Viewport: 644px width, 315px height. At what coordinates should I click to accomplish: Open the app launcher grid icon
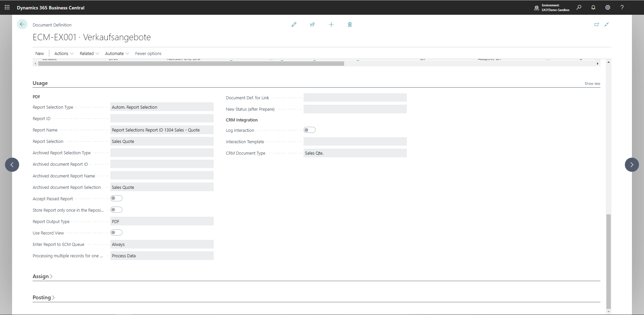click(x=7, y=7)
